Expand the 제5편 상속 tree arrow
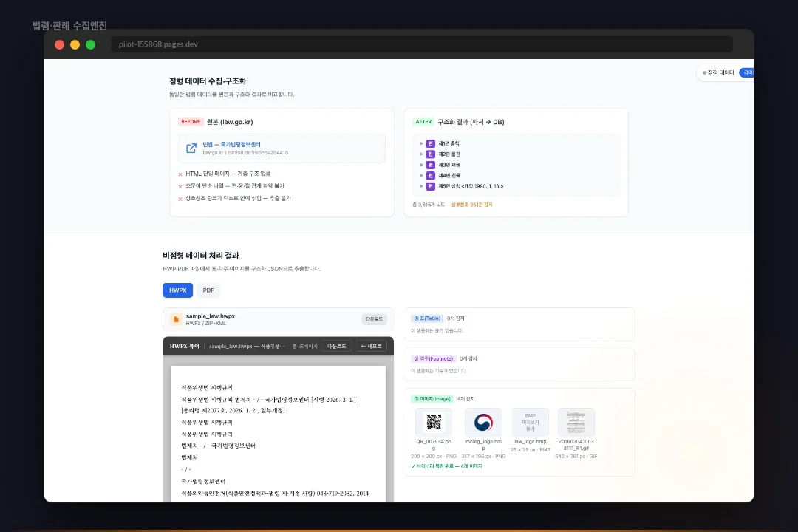 (x=421, y=186)
